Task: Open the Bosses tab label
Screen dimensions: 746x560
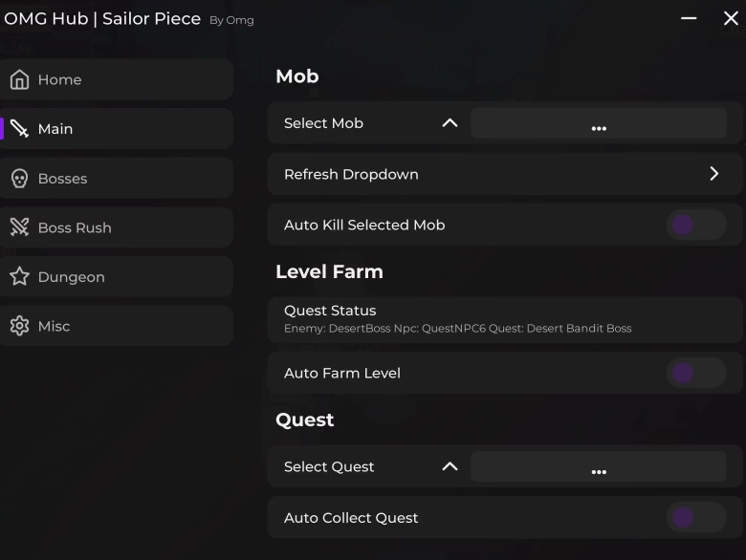Action: (x=62, y=179)
